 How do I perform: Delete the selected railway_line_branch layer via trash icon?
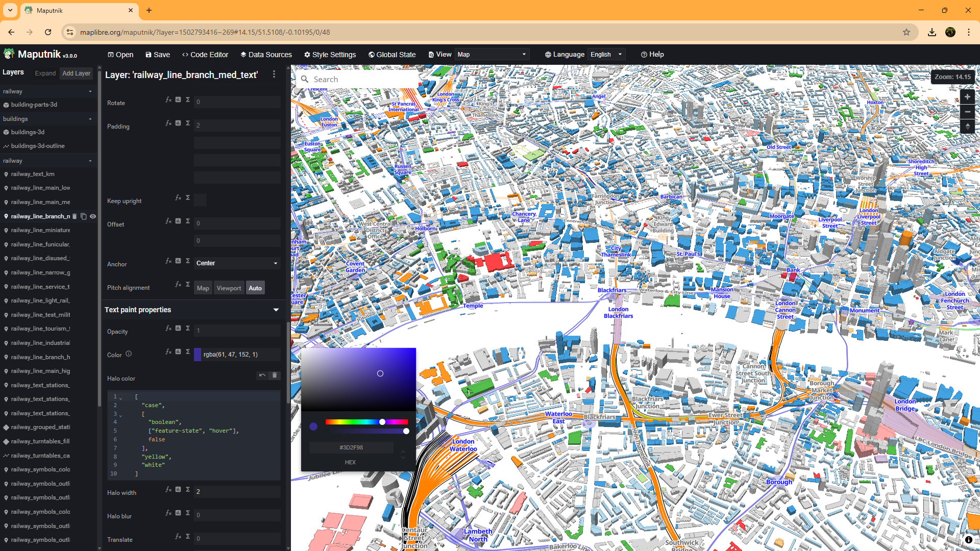click(x=75, y=216)
